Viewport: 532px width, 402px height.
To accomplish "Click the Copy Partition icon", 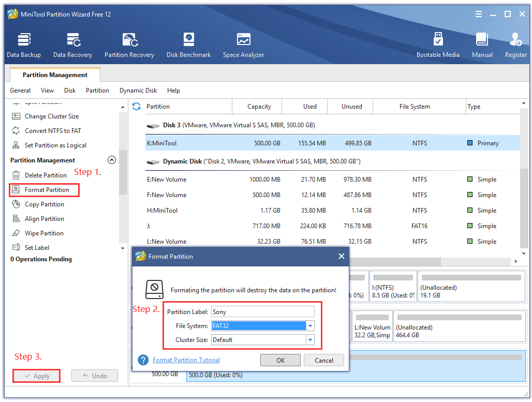I will [x=16, y=204].
